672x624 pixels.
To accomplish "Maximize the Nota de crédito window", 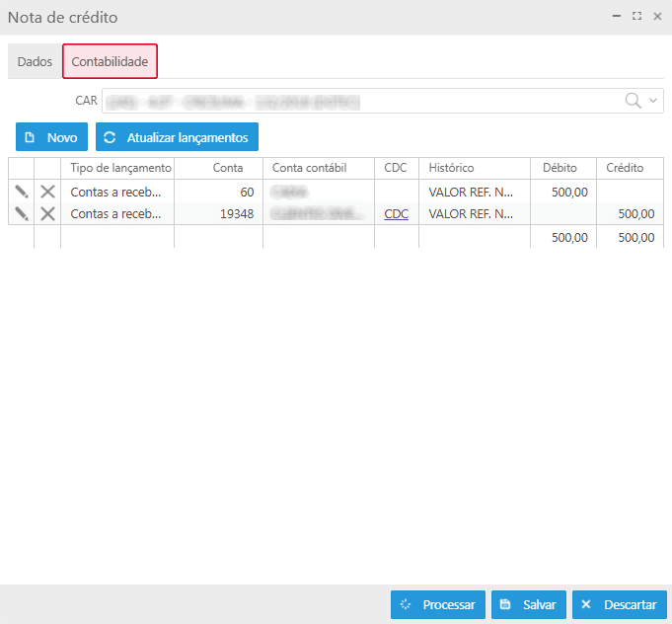I will pyautogui.click(x=636, y=17).
